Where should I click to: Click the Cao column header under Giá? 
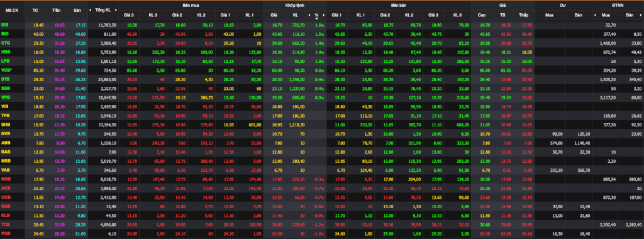pos(481,15)
